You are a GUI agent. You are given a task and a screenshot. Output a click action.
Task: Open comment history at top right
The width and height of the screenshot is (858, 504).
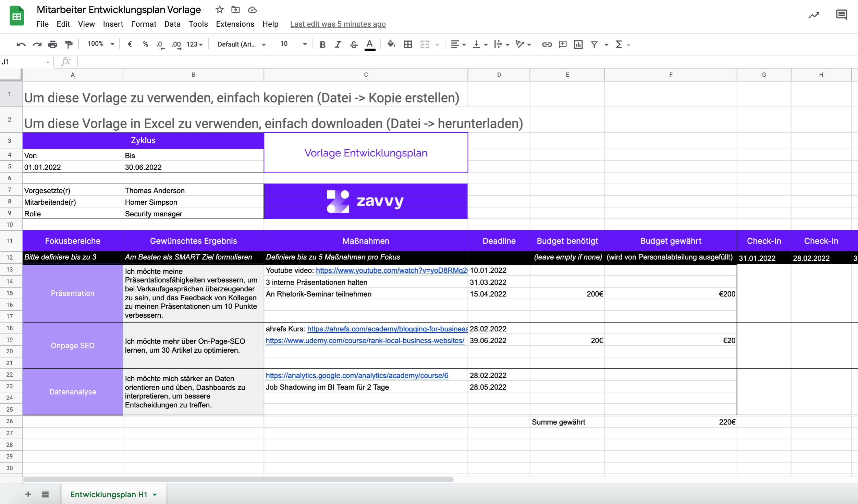[841, 15]
